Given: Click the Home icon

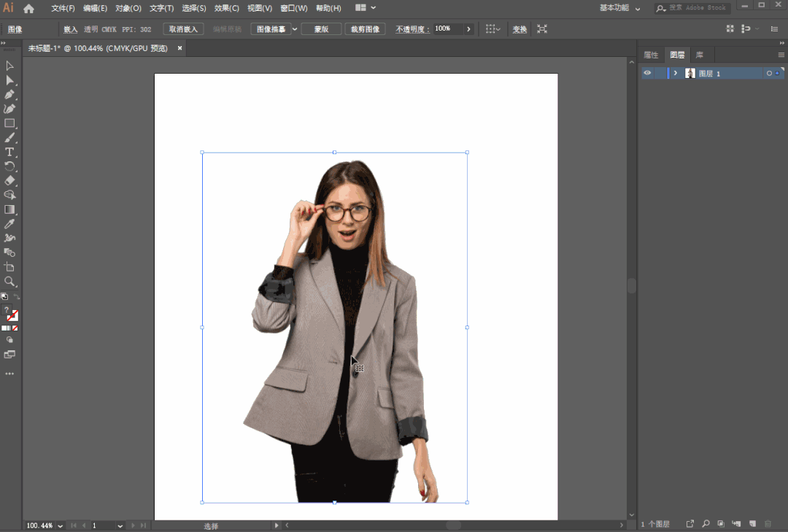Looking at the screenshot, I should click(x=29, y=9).
